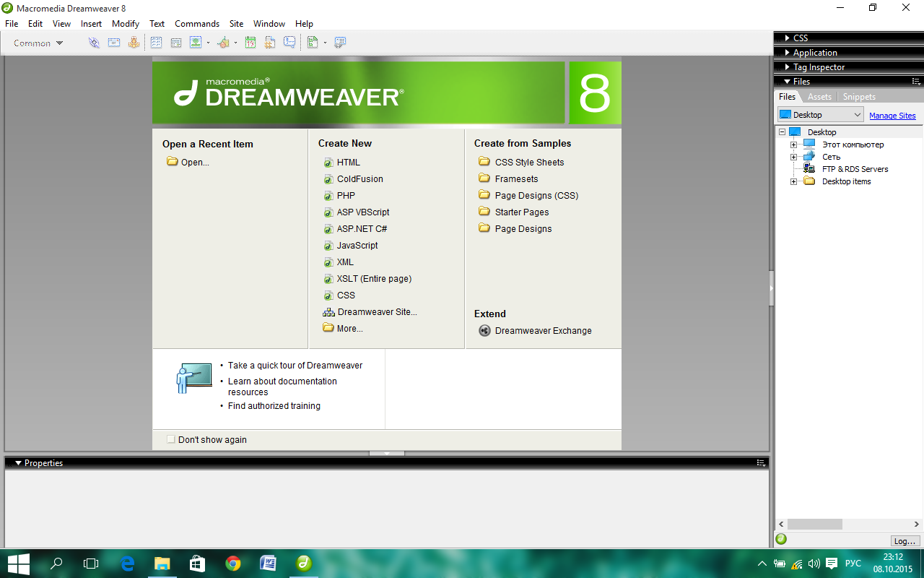Click the Email Link insert icon

pyautogui.click(x=114, y=43)
